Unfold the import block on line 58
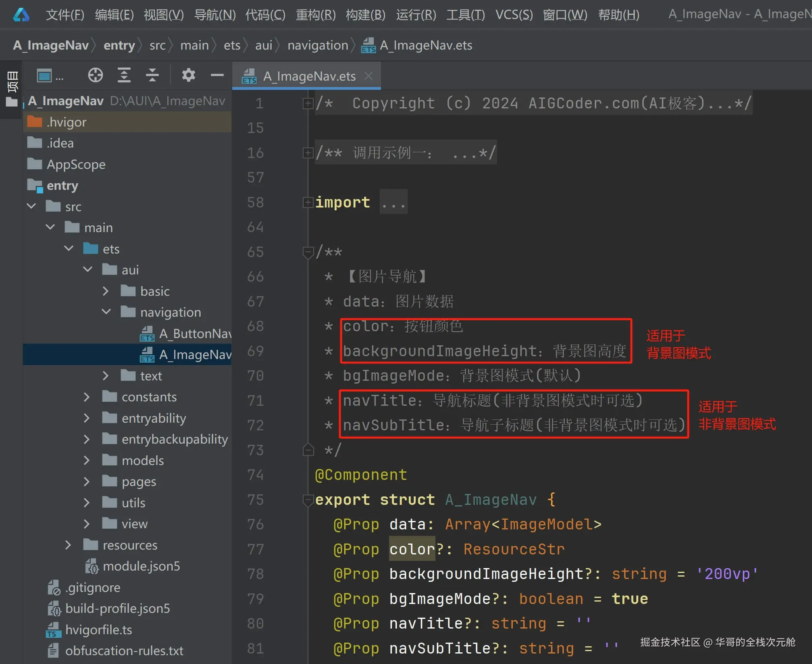Viewport: 812px width, 664px height. click(308, 202)
